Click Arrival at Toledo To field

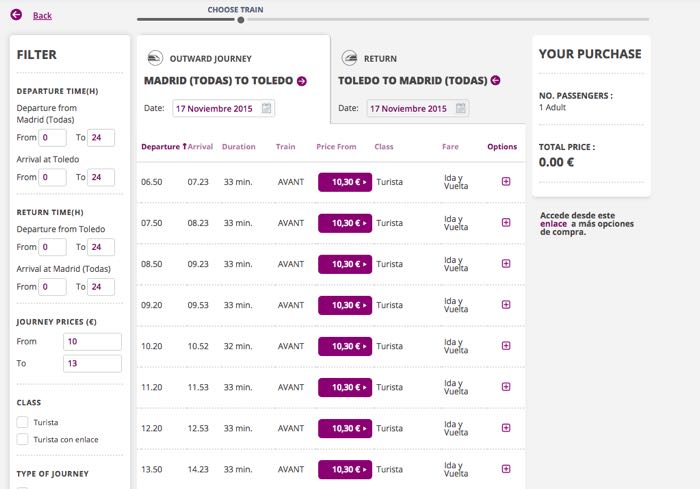101,177
